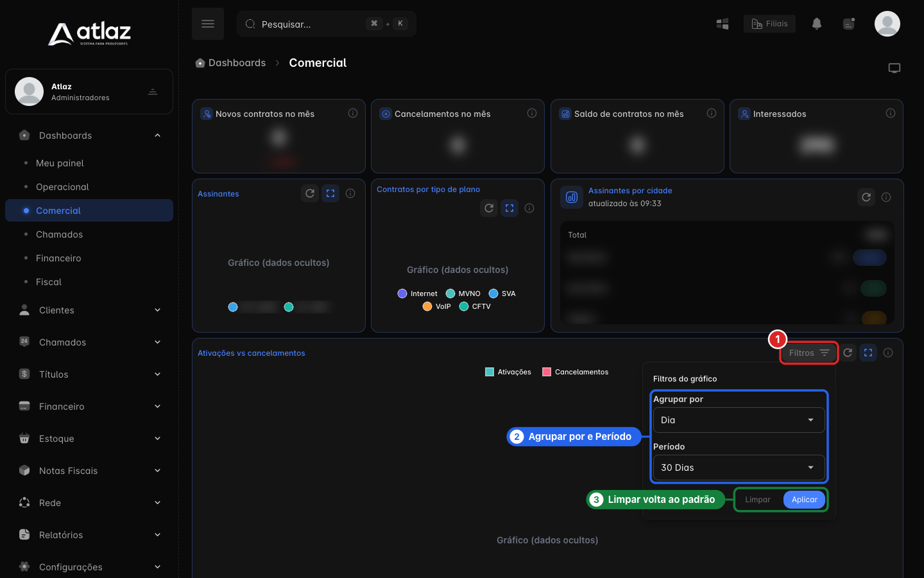The height and width of the screenshot is (578, 924).
Task: Fullscreen the Contratos por tipo de plano chart
Action: 509,208
